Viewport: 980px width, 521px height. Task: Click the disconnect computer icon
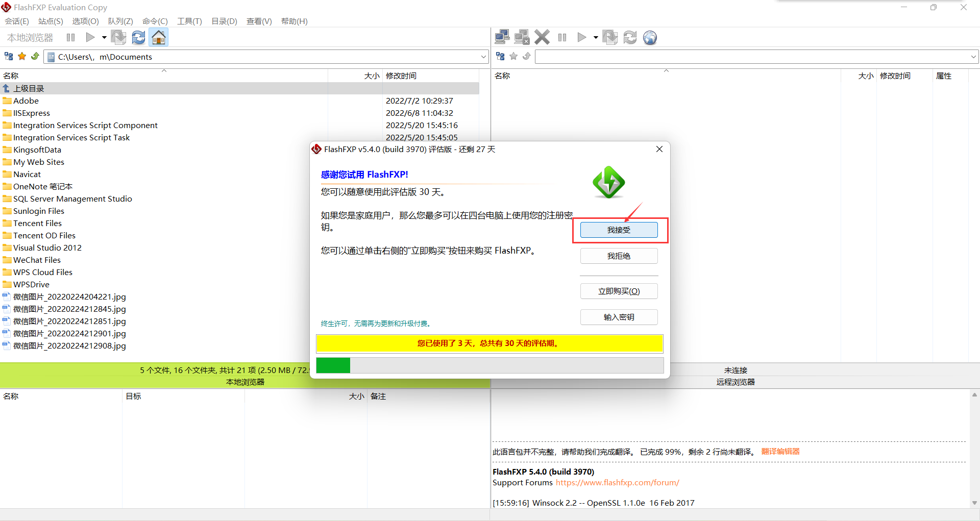[x=522, y=37]
